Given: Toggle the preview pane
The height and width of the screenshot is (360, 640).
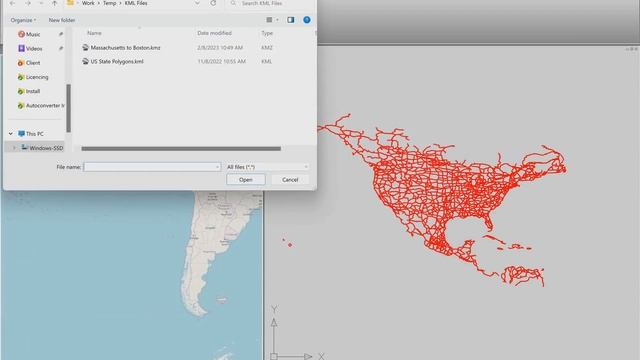Looking at the screenshot, I should point(290,20).
